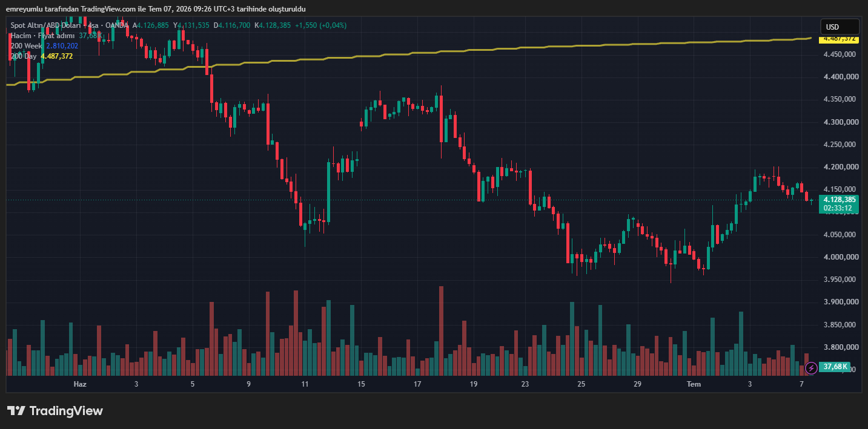868x429 pixels.
Task: Click the 3.950,000 price axis label
Action: [x=840, y=280]
